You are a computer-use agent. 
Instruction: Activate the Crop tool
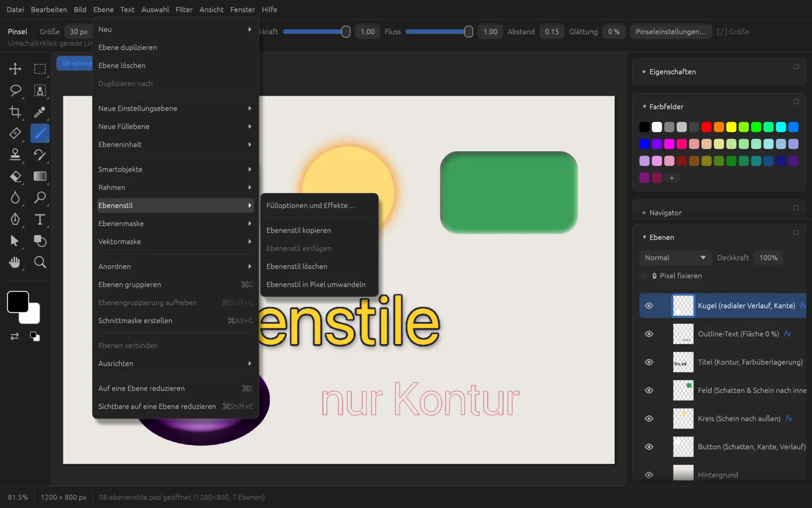click(x=15, y=112)
